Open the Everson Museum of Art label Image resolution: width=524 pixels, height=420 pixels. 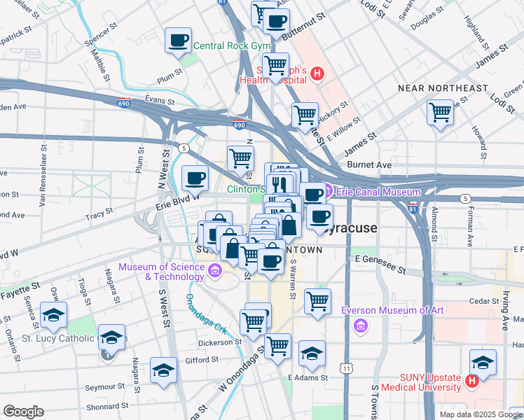coord(392,310)
